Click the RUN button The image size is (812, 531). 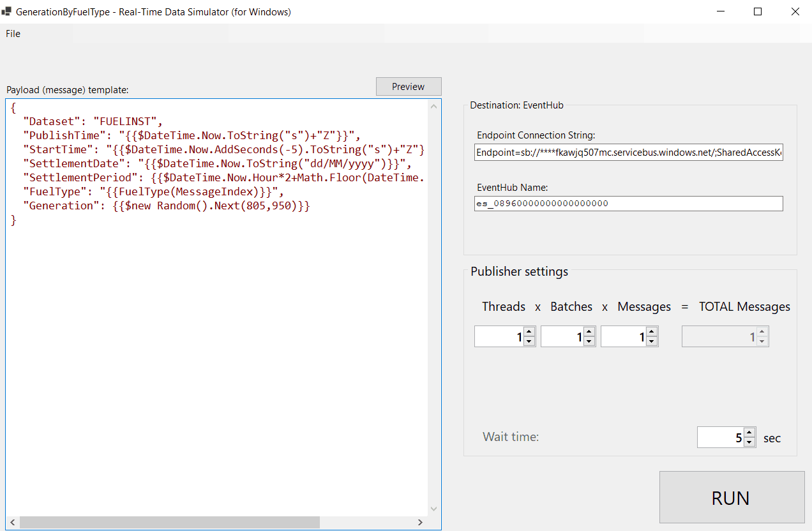(732, 497)
